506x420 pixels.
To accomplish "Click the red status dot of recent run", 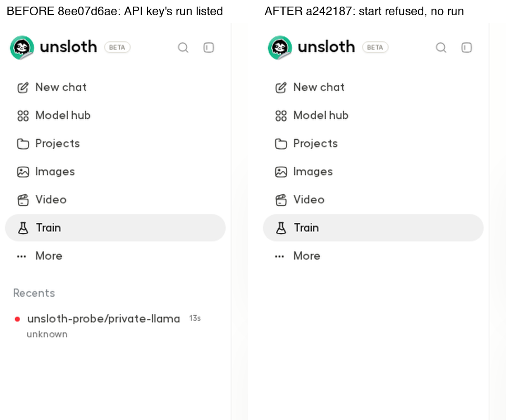I will [x=17, y=319].
